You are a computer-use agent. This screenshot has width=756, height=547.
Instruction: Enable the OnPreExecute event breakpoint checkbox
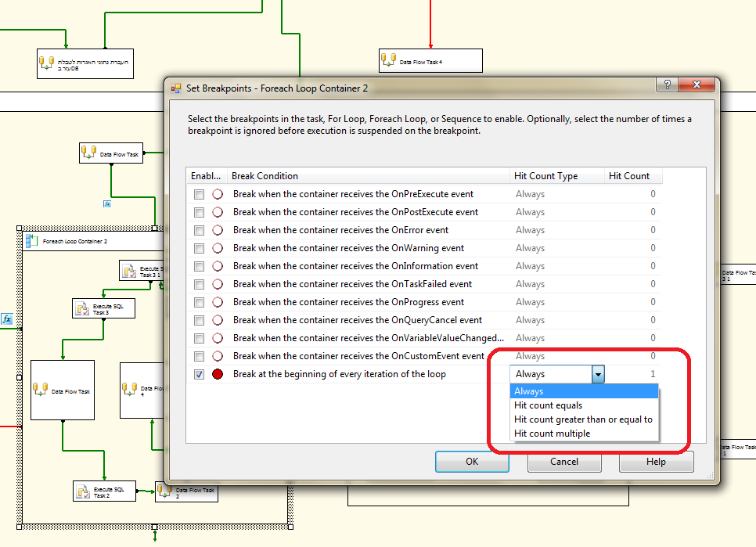click(200, 193)
